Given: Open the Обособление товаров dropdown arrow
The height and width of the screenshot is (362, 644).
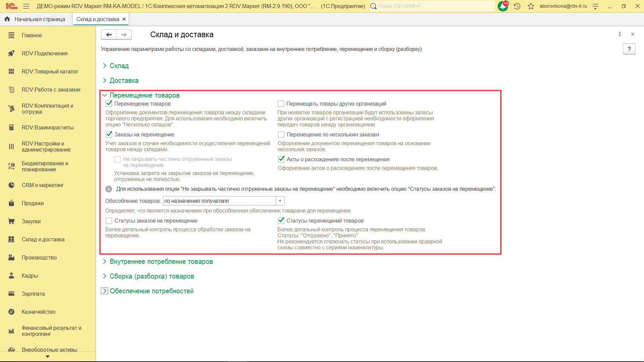Looking at the screenshot, I should click(280, 201).
